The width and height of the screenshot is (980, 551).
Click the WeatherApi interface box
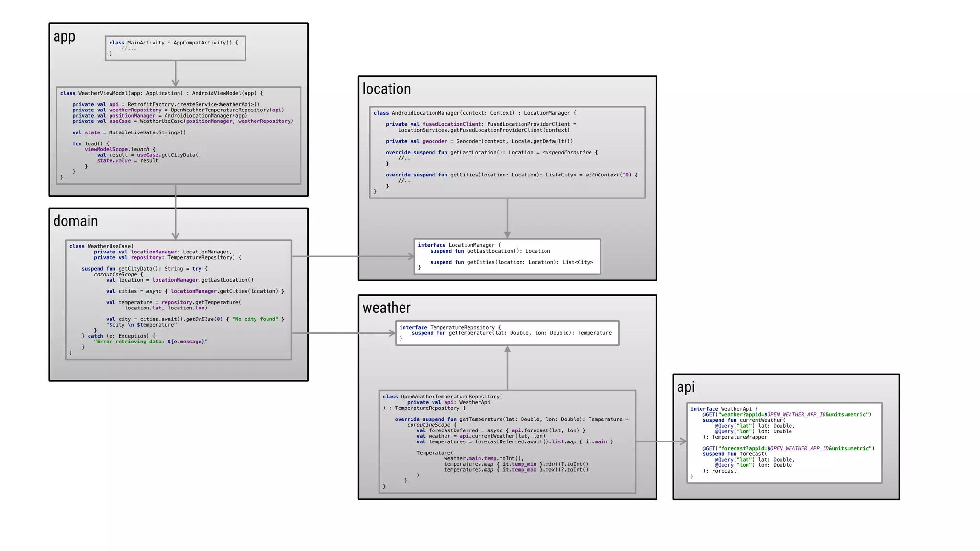pyautogui.click(x=784, y=442)
